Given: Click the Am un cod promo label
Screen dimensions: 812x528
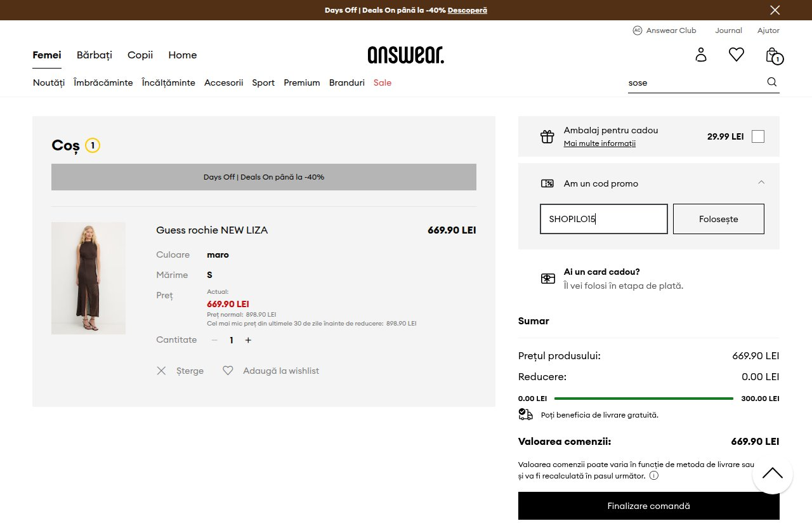Looking at the screenshot, I should click(x=601, y=183).
